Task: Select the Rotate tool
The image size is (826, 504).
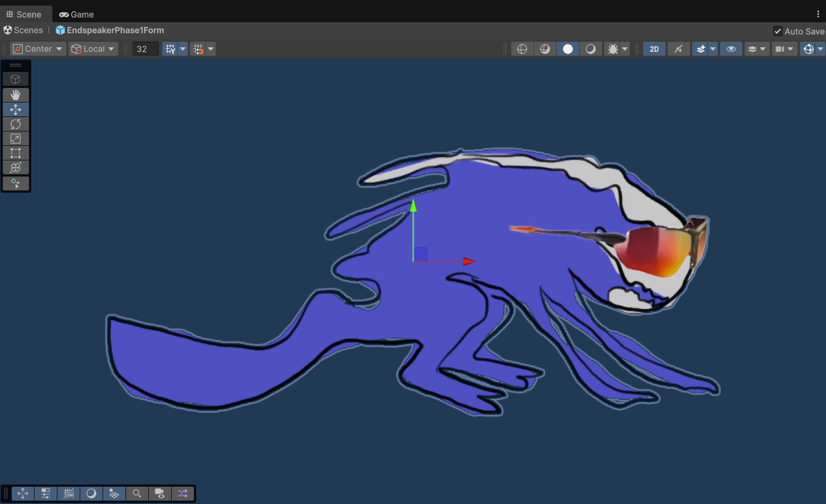Action: [x=16, y=124]
